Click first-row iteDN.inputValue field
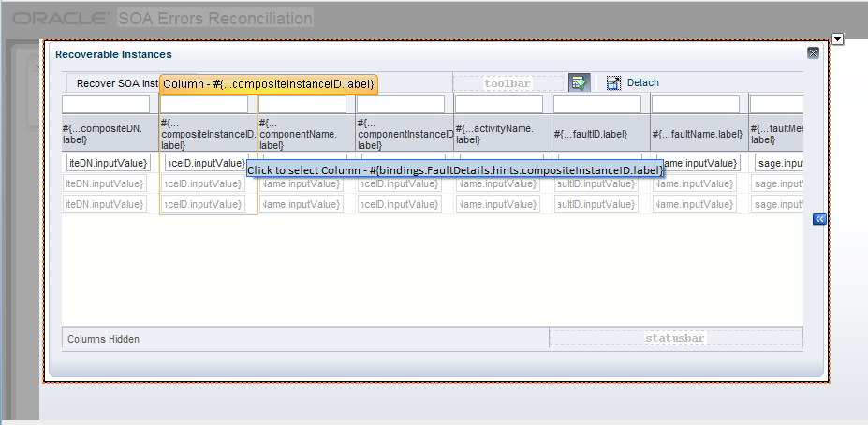This screenshot has height=425, width=868. [109, 163]
